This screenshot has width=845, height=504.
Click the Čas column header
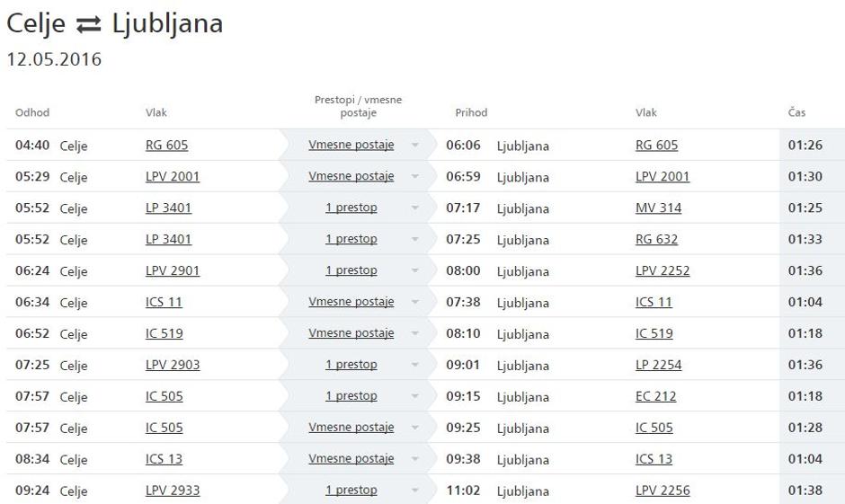796,113
